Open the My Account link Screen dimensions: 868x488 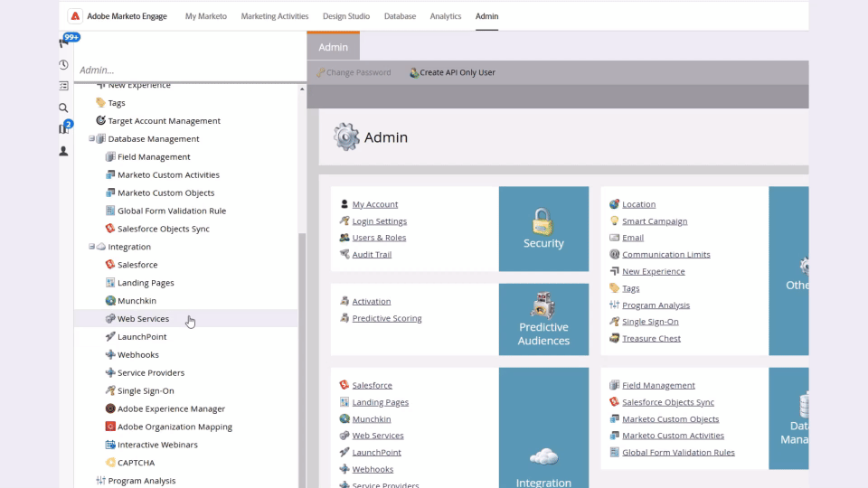click(374, 204)
